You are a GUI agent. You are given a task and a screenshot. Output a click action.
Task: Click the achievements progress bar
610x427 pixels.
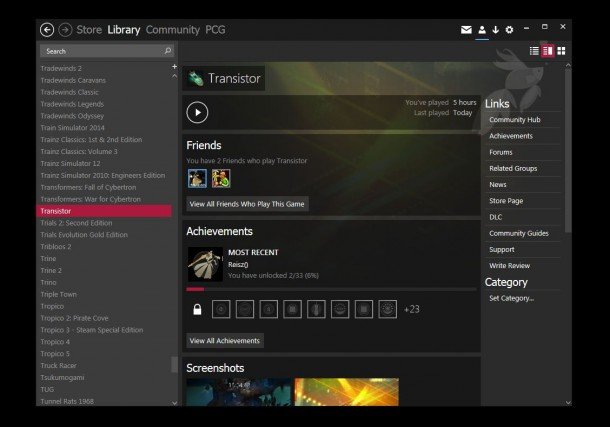click(x=331, y=289)
